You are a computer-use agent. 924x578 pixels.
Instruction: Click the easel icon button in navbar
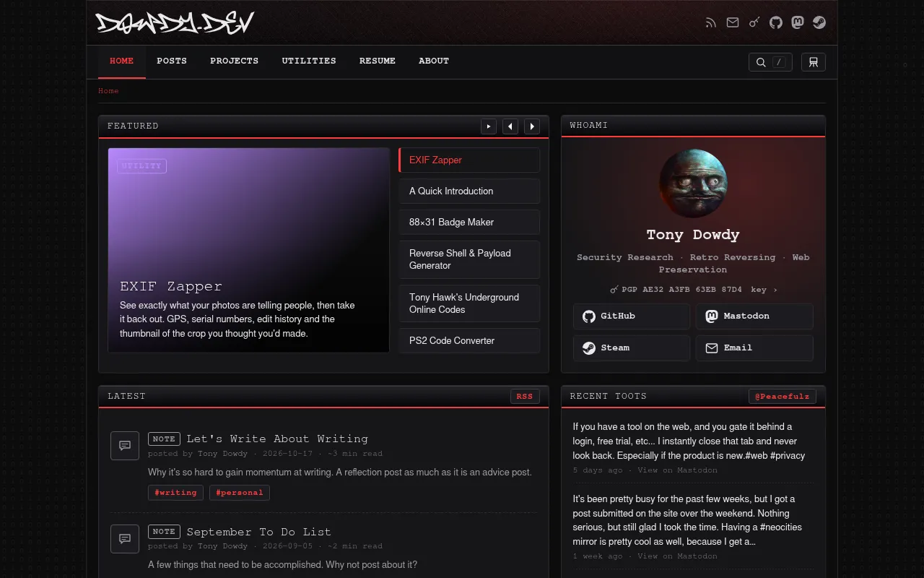point(814,62)
